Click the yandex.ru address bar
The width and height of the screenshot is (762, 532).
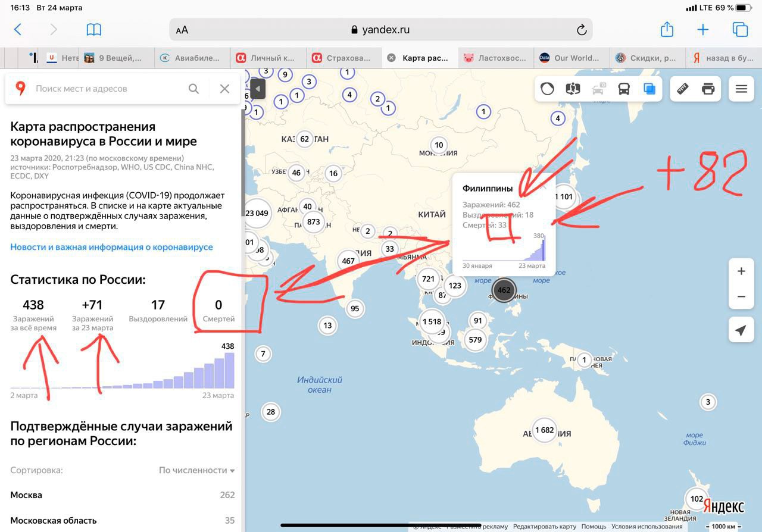tap(381, 30)
